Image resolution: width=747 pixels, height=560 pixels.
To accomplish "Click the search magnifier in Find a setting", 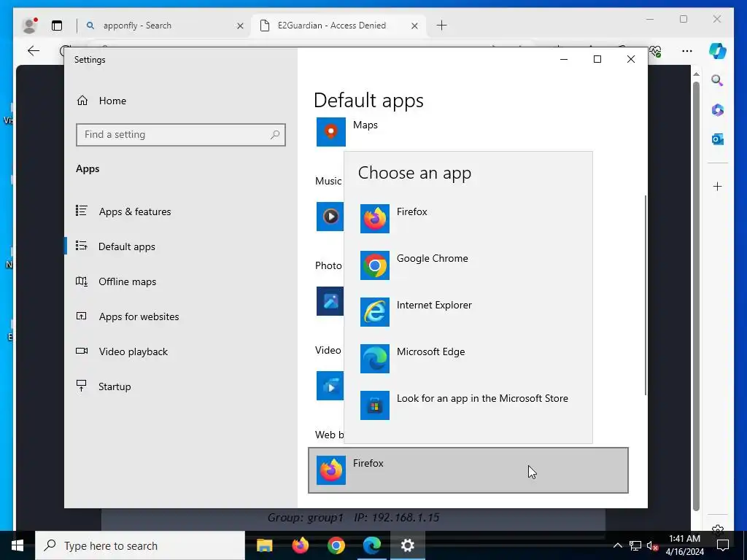I will pos(275,135).
